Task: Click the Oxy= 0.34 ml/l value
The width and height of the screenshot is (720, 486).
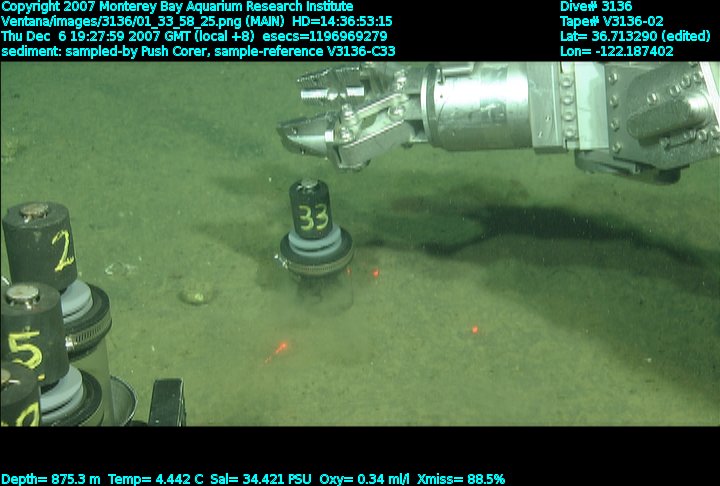Action: click(364, 479)
